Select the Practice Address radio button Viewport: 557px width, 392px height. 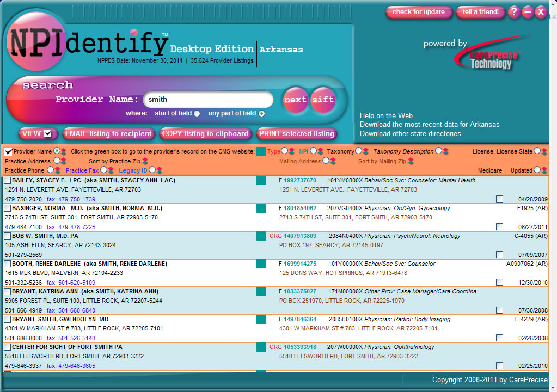point(57,161)
